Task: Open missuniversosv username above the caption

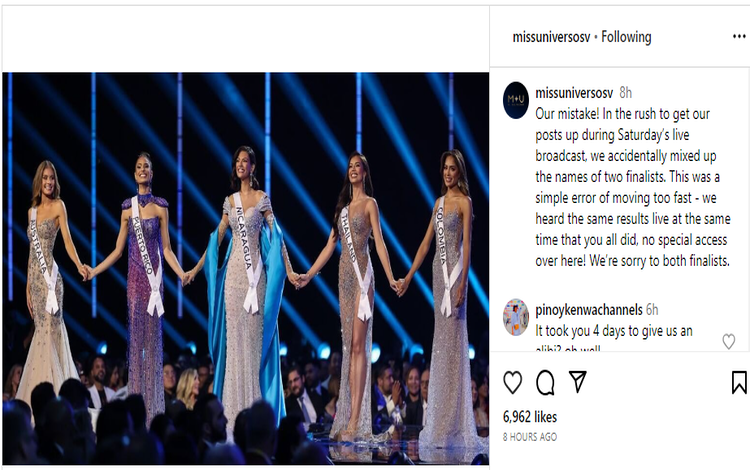Action: 574,92
